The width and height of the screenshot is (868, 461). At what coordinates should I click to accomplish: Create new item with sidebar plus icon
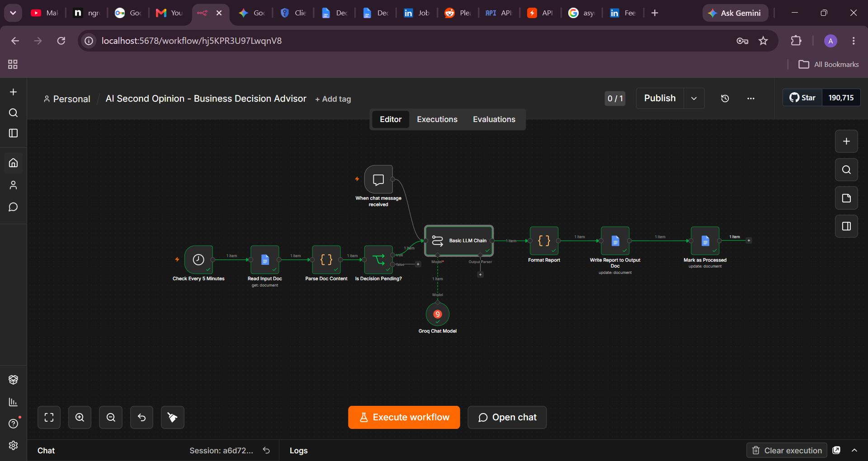(13, 92)
